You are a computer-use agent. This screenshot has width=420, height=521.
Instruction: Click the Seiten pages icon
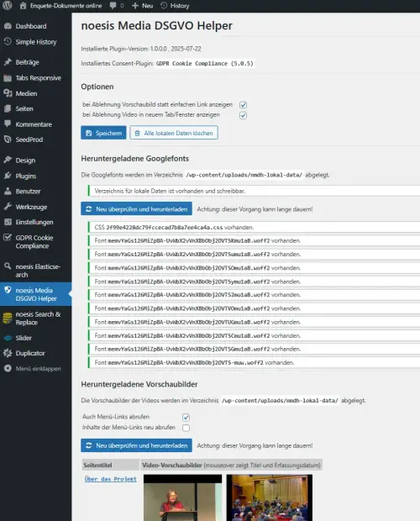click(x=8, y=108)
